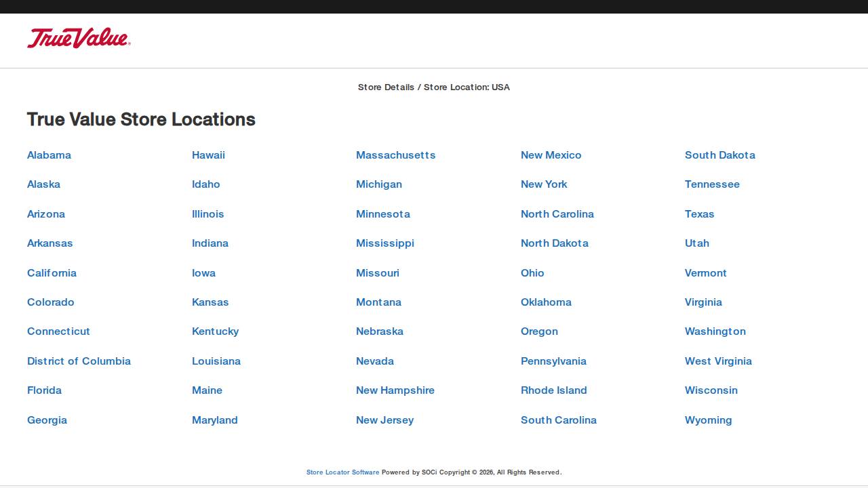This screenshot has width=868, height=488.
Task: Click the District of Columbia link
Action: tap(79, 361)
